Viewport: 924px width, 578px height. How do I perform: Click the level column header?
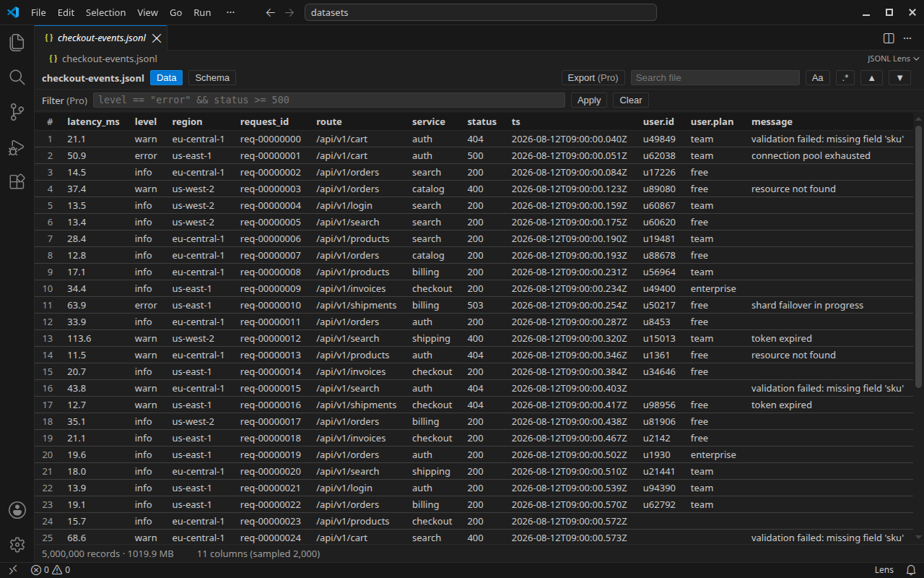[x=146, y=122]
